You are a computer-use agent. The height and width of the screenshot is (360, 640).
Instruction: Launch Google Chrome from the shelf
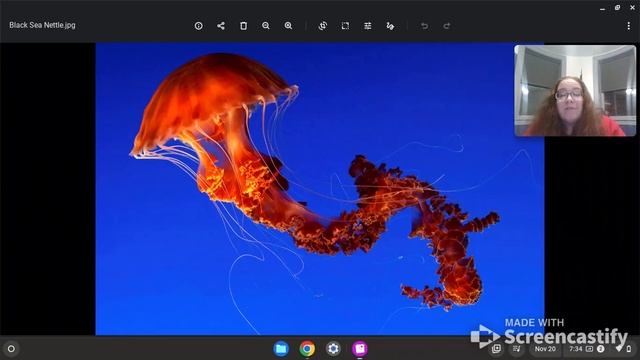coord(307,349)
